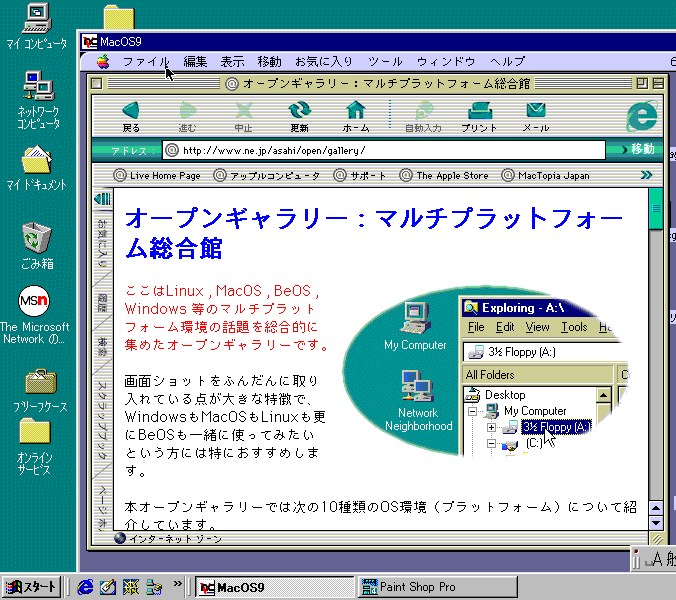The width and height of the screenshot is (676, 600).
Task: Open the Go (移動) menu
Action: tap(269, 62)
